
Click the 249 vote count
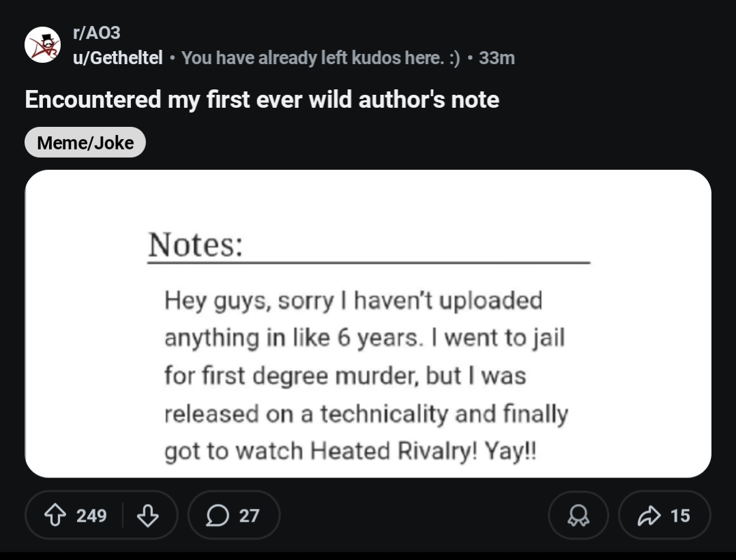point(91,516)
